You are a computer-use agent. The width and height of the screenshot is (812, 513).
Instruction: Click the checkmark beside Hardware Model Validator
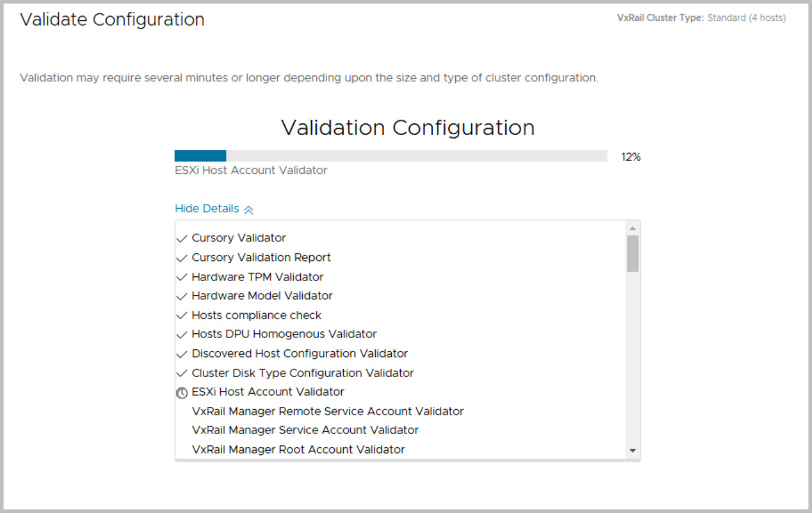182,297
